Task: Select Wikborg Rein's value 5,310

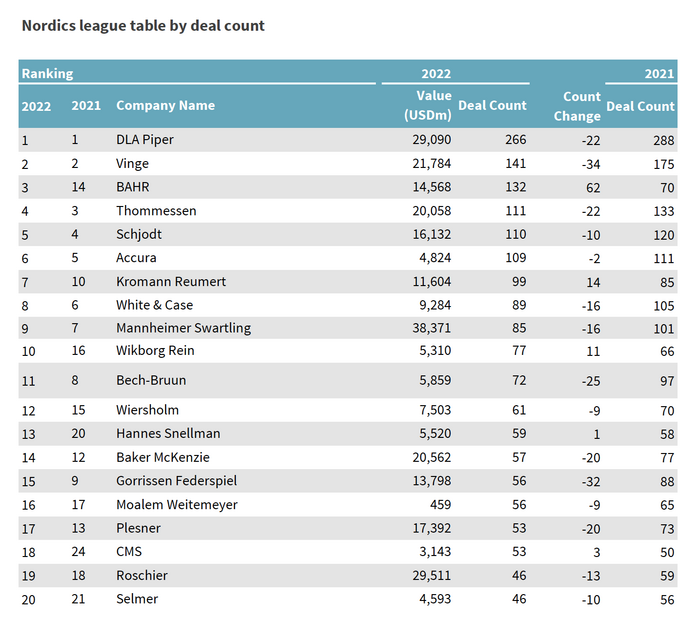Action: 435,351
